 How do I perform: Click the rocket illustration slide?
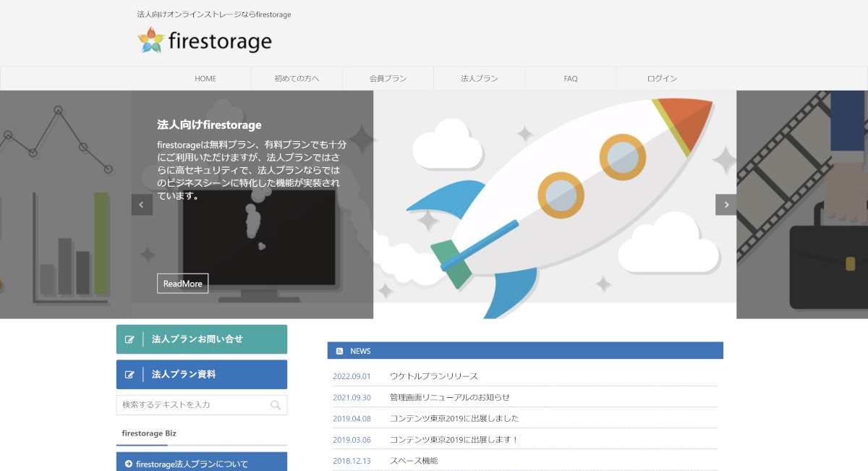click(x=555, y=205)
